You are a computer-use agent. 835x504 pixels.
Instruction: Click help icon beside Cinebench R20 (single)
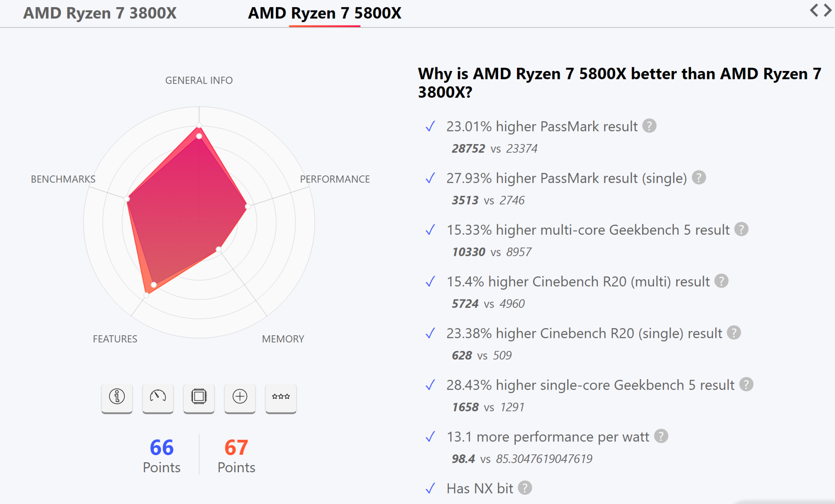click(734, 333)
